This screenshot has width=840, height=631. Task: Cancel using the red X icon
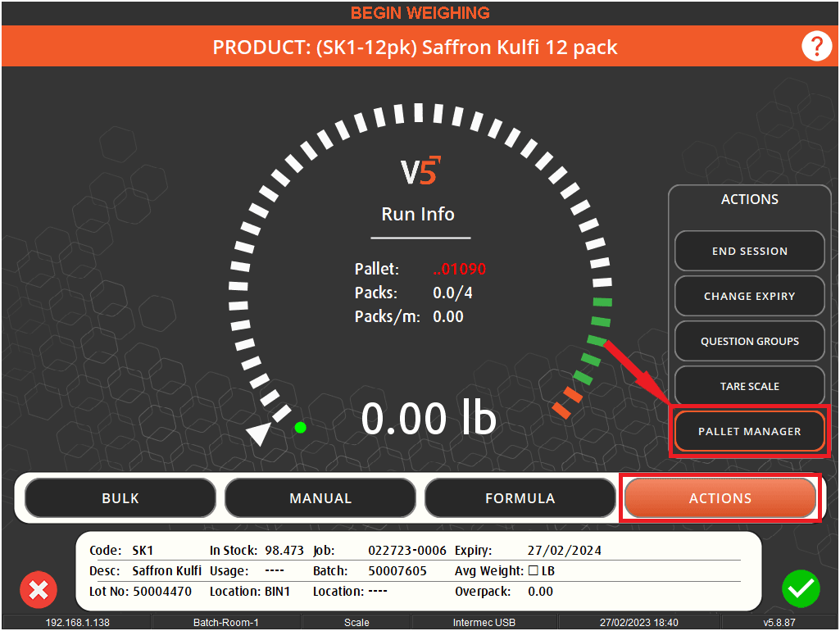coord(38,589)
